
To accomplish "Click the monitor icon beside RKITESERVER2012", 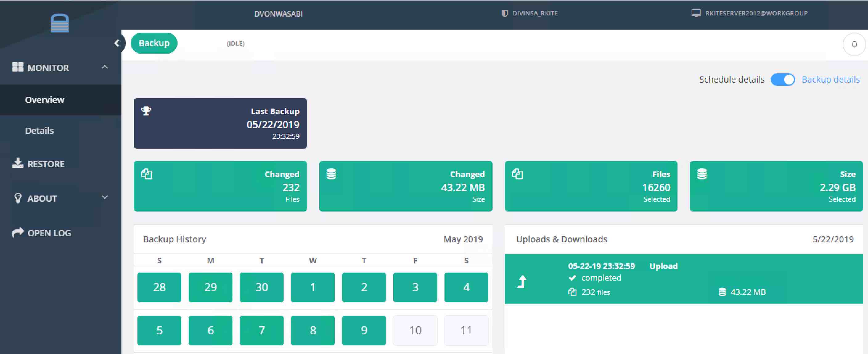I will click(696, 13).
